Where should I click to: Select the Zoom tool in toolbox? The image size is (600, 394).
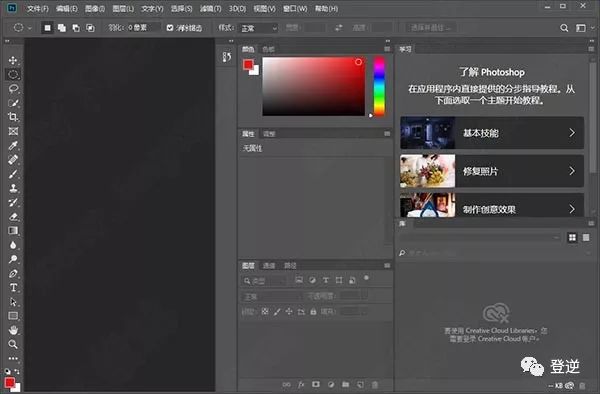(13, 344)
